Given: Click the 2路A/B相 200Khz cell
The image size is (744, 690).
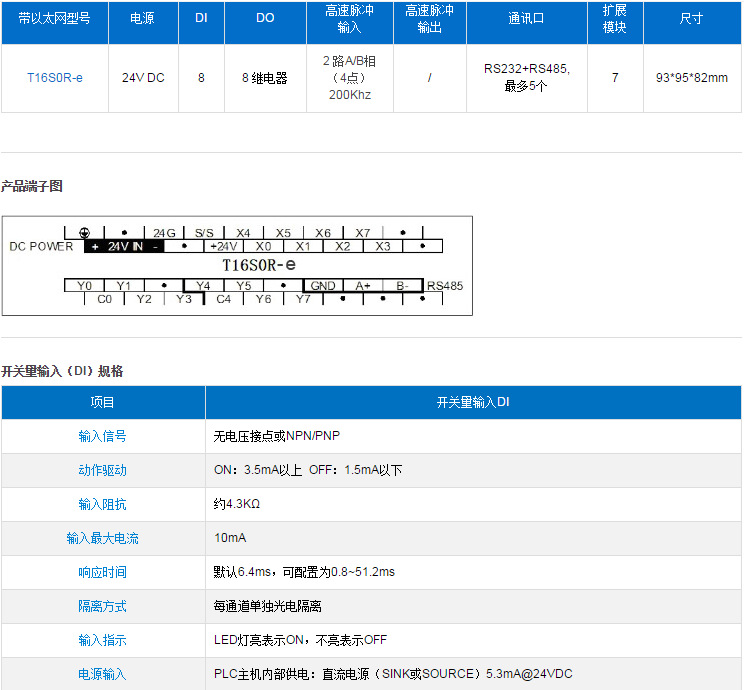Looking at the screenshot, I should [350, 78].
